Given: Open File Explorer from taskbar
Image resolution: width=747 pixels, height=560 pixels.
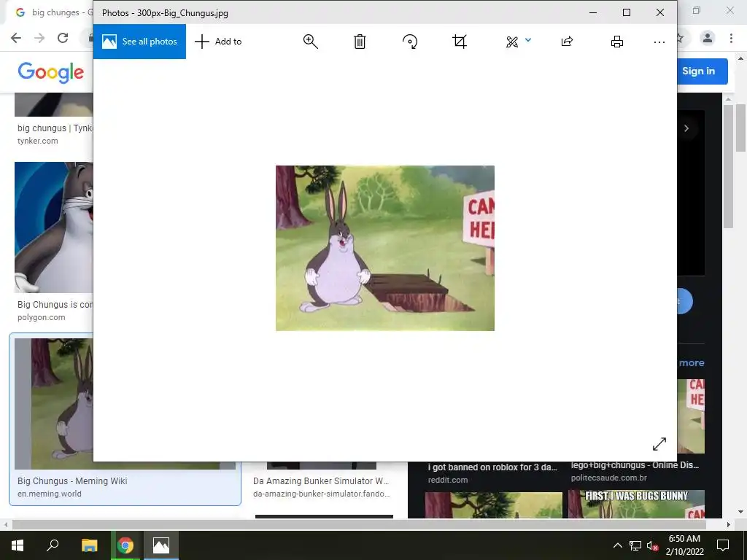Looking at the screenshot, I should [89, 545].
